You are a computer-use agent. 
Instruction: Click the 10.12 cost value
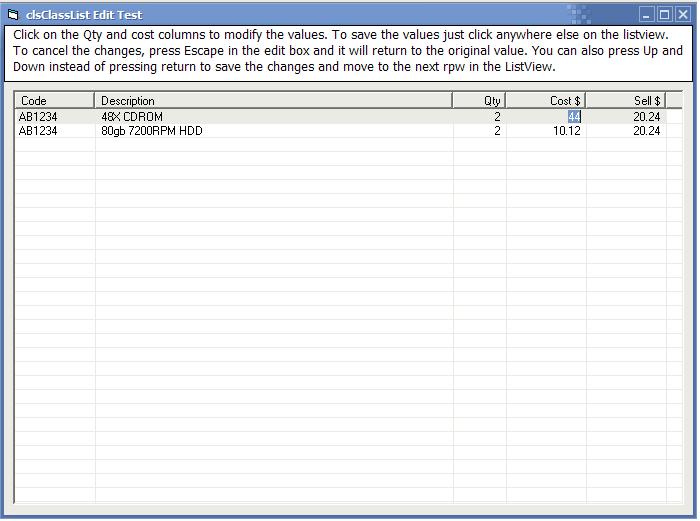(567, 131)
